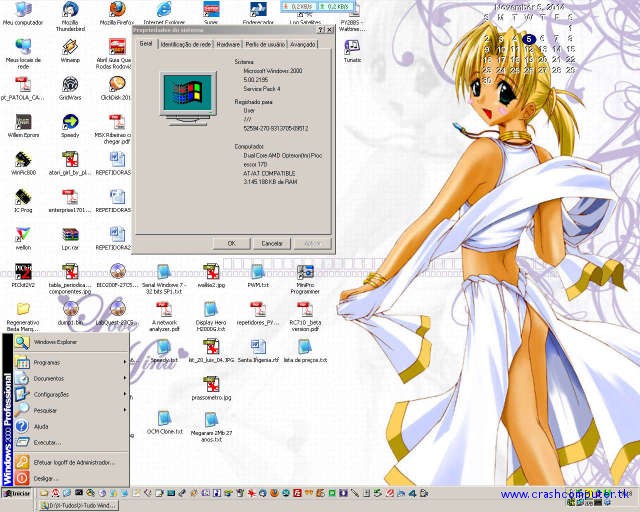
Task: Expand the Configurações submenu in Start menu
Action: (x=71, y=394)
